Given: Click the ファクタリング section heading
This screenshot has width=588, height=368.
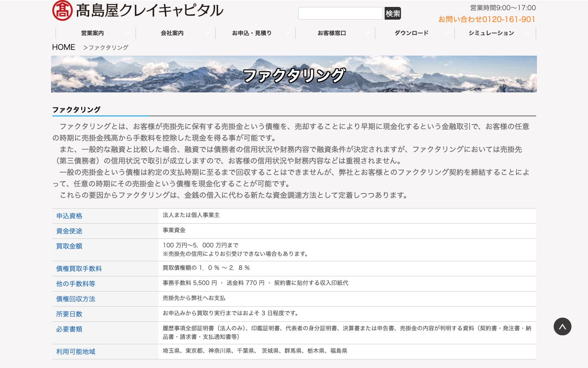Looking at the screenshot, I should tap(76, 110).
